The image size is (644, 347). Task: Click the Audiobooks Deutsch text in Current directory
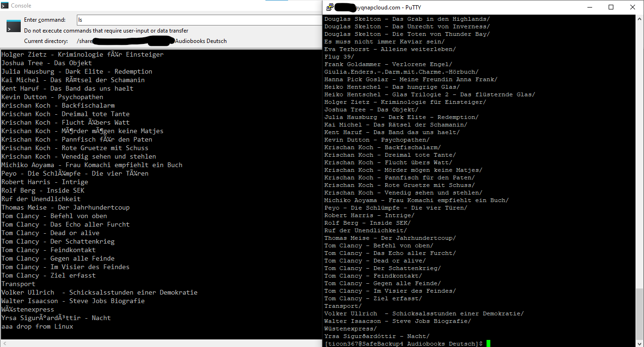pyautogui.click(x=200, y=41)
